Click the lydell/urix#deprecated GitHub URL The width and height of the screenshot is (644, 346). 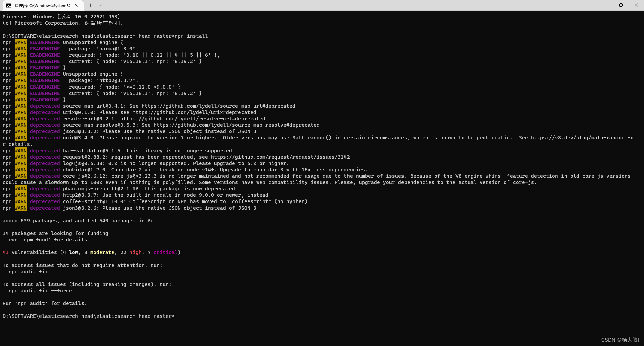[x=194, y=112]
